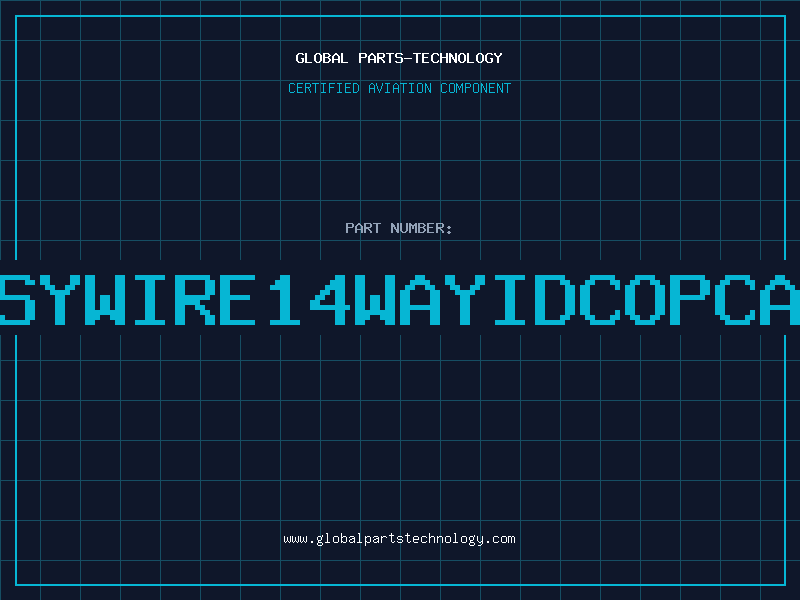
Task: Click the PART NUMBER: label
Action: [399, 228]
